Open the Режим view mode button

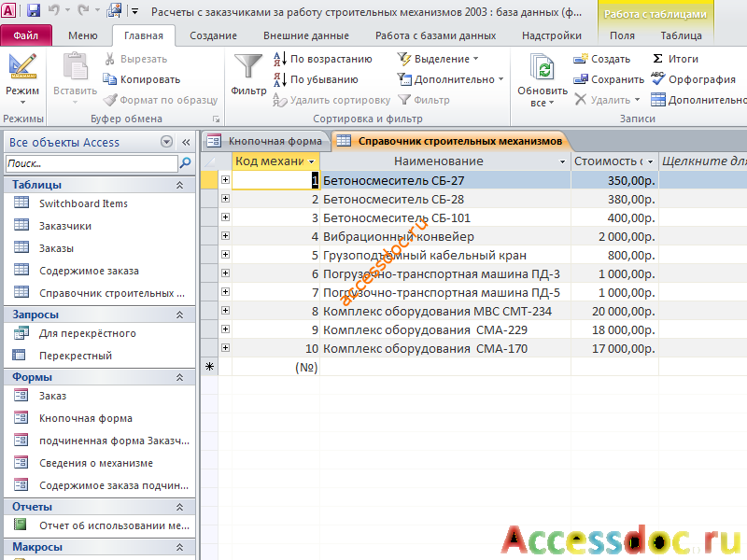[21, 79]
